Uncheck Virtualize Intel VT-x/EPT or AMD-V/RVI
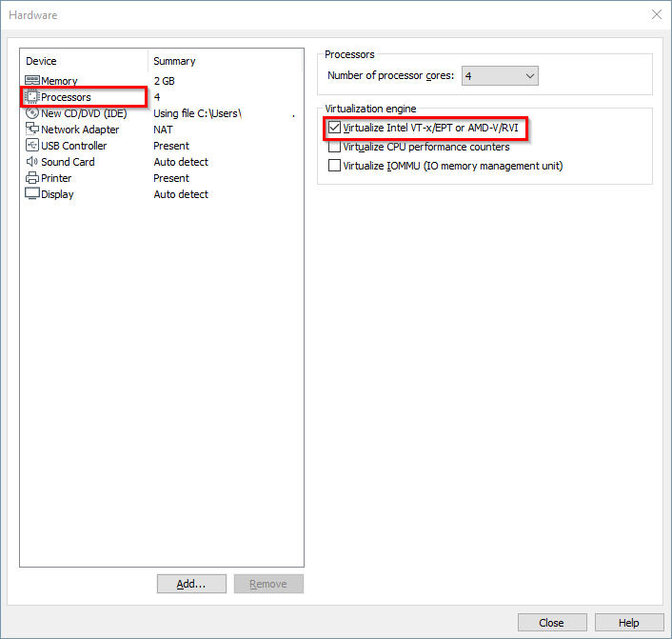Image resolution: width=672 pixels, height=639 pixels. [334, 128]
